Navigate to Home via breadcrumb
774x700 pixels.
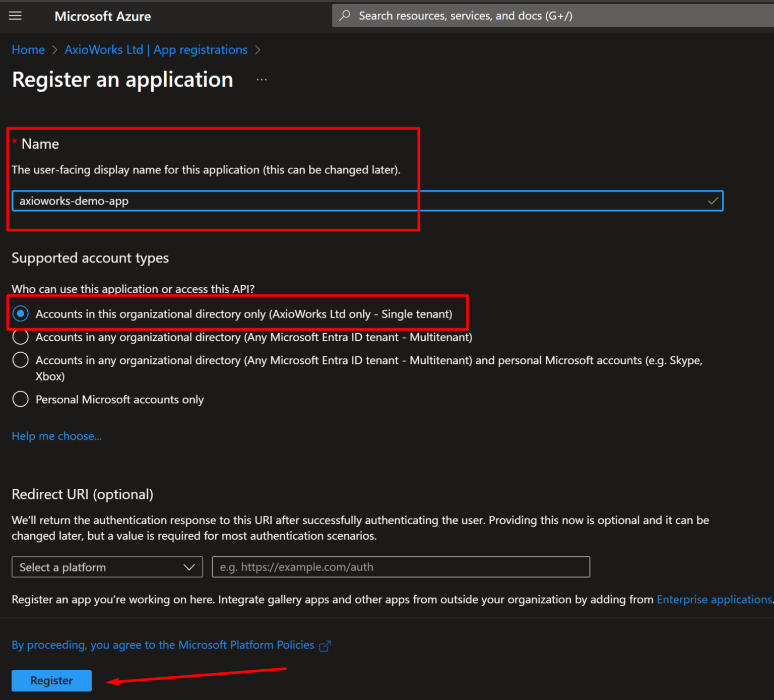pos(28,49)
